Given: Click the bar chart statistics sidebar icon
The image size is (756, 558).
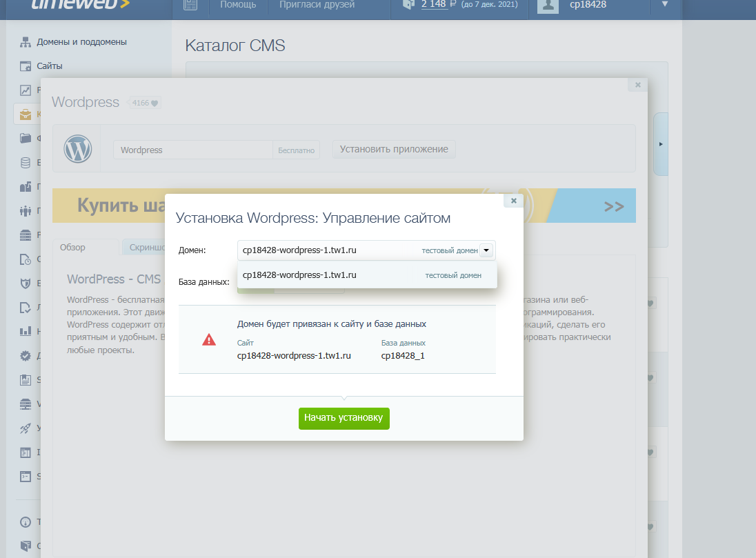Looking at the screenshot, I should pos(26,331).
